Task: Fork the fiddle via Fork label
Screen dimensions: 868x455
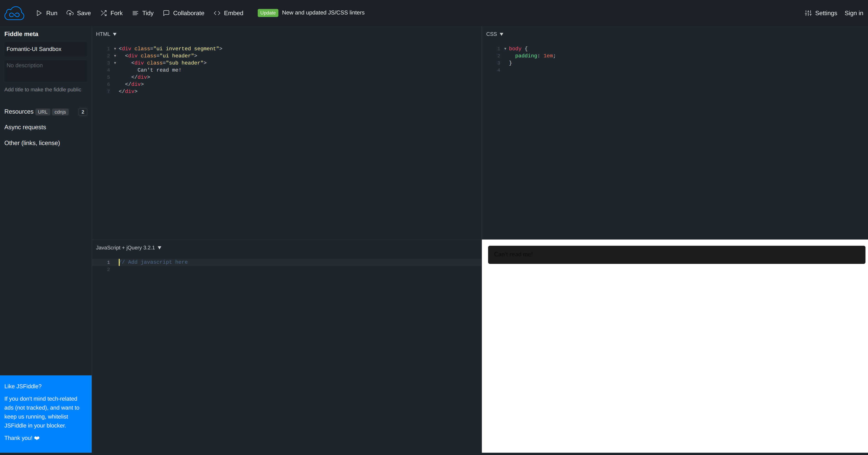Action: 117,13
